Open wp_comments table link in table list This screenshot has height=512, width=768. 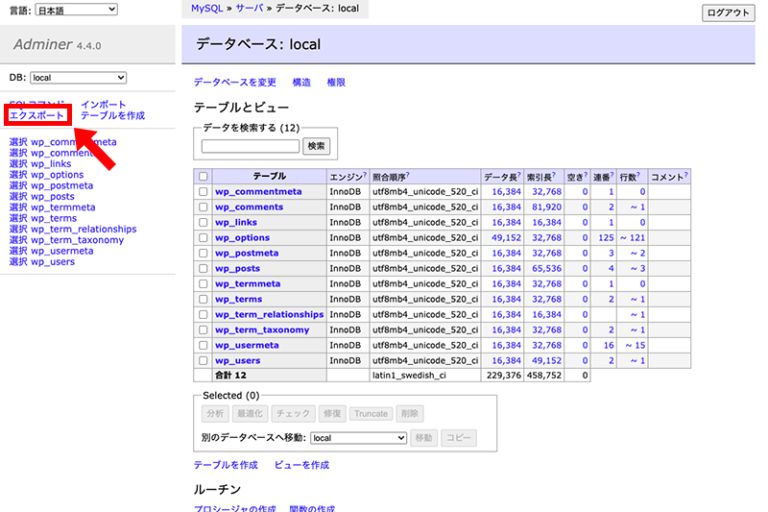click(249, 207)
